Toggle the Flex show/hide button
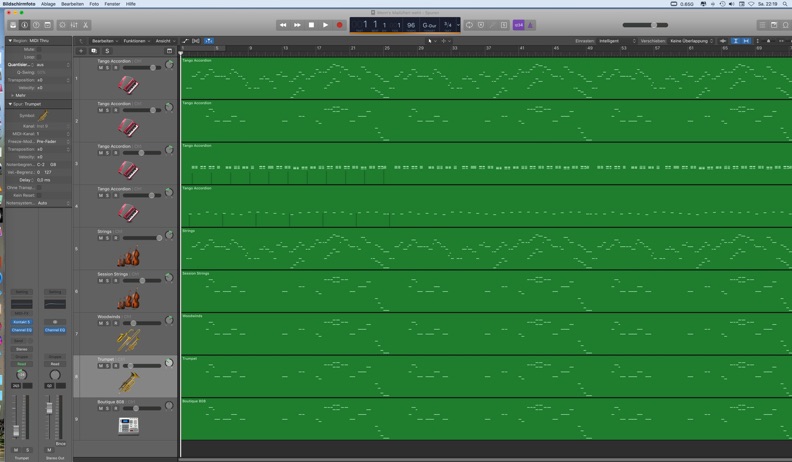Viewport: 792px width, 462px height. click(x=196, y=41)
